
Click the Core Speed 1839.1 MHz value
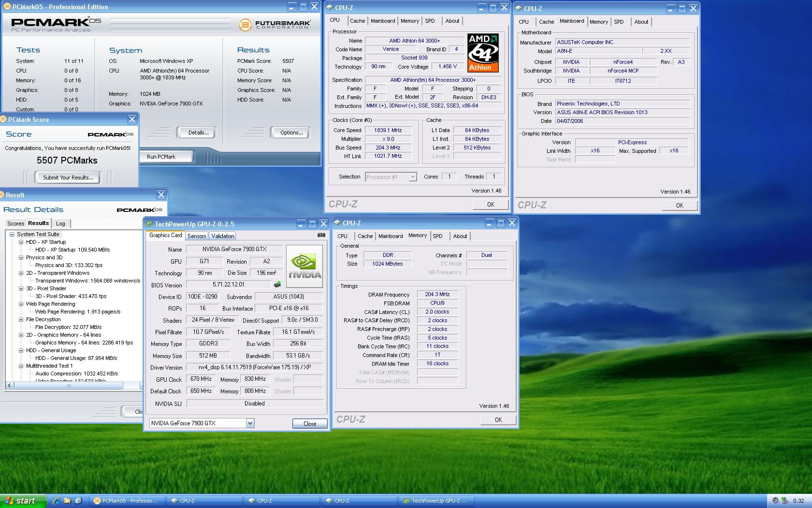(388, 130)
